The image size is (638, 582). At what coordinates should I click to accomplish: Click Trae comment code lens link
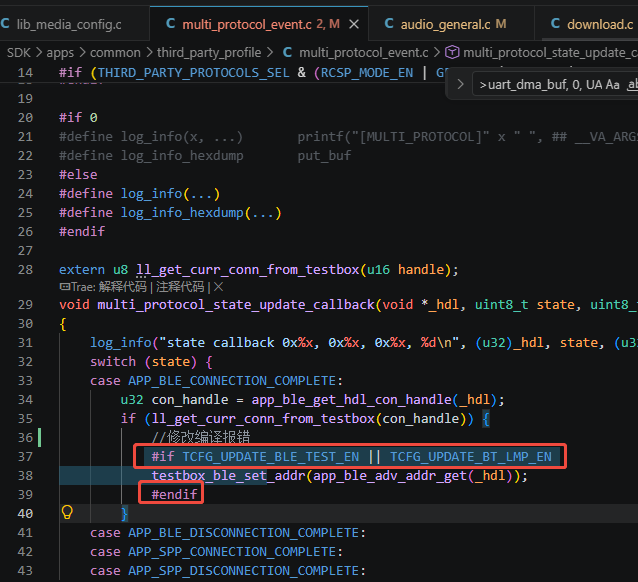click(180, 287)
